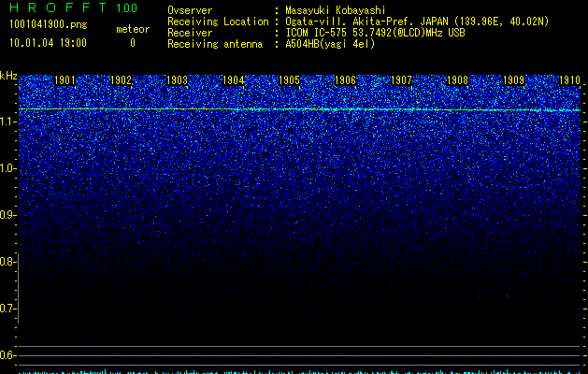Click the meteor count label

[133, 29]
